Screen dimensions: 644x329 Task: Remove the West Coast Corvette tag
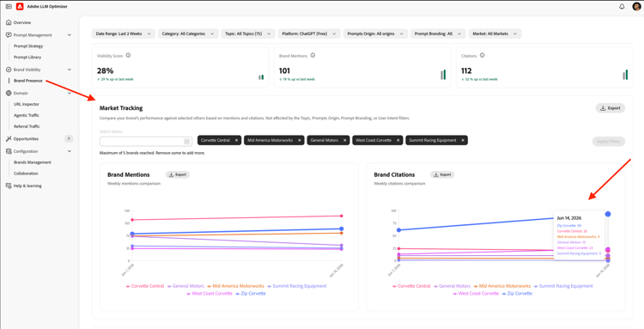(x=398, y=140)
